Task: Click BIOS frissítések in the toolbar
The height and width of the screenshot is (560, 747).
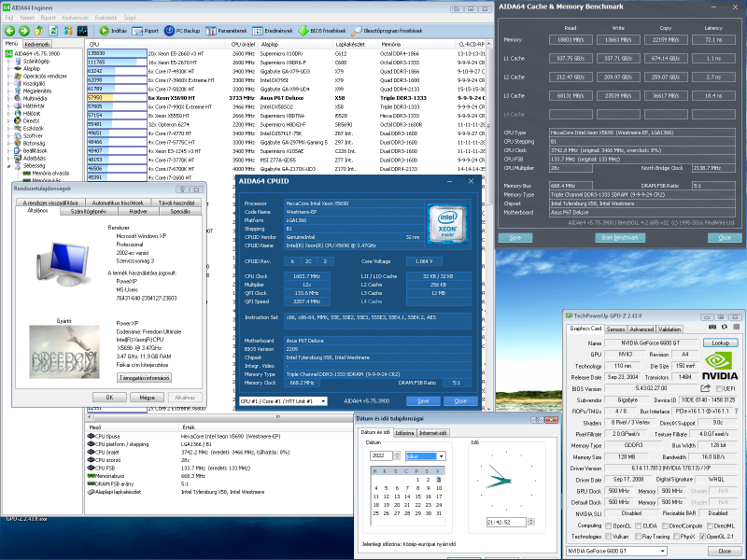Action: tap(322, 31)
